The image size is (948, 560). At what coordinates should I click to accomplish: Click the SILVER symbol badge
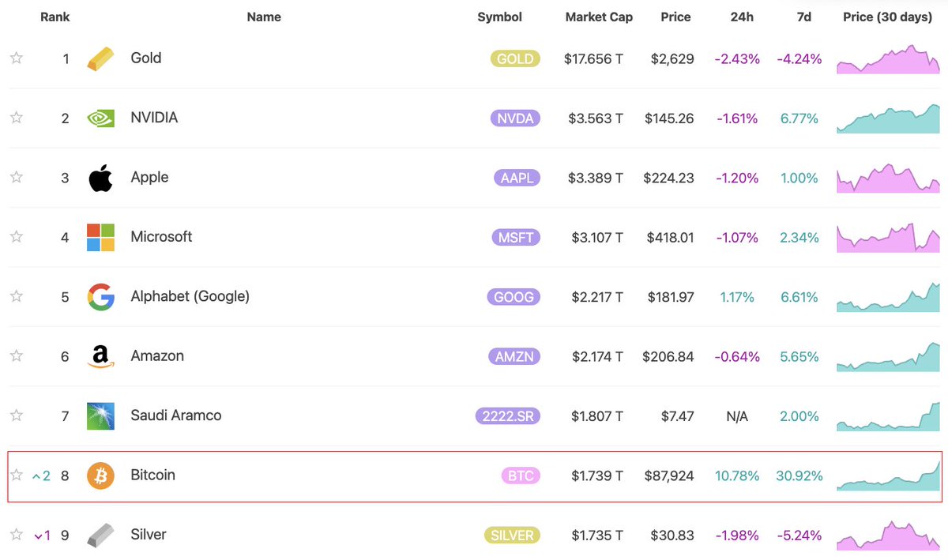tap(511, 536)
